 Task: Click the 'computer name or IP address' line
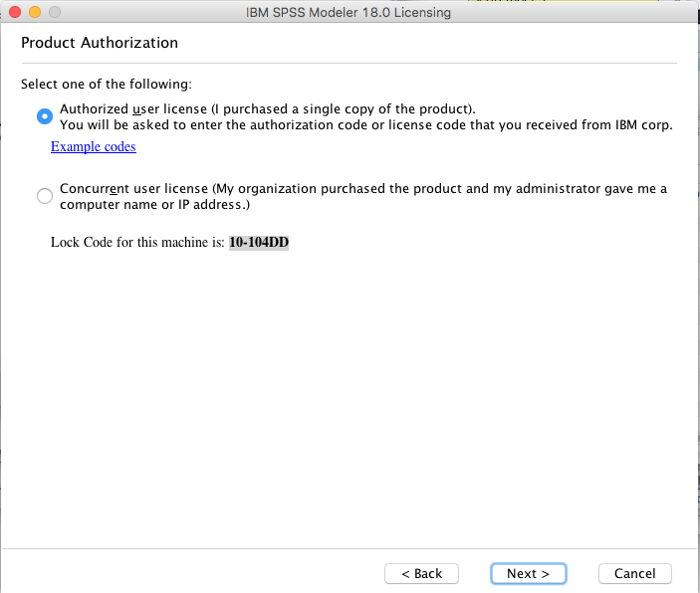[154, 204]
